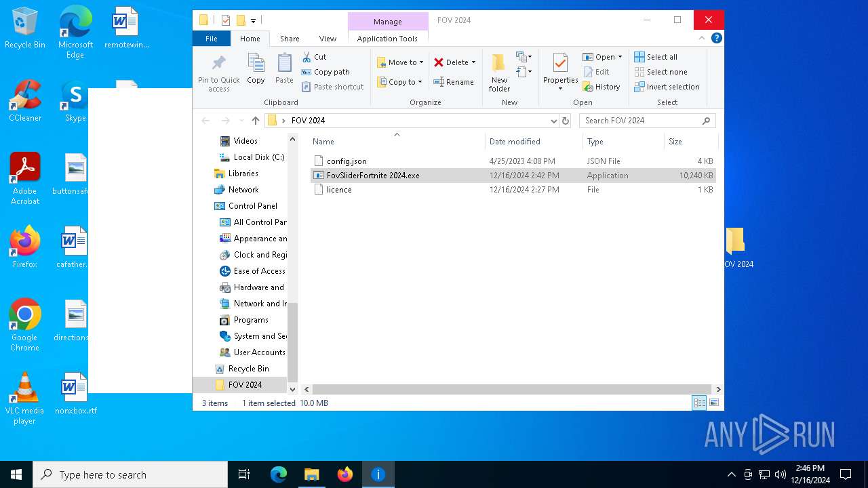Image resolution: width=868 pixels, height=488 pixels.
Task: Switch to the Home ribbon tab
Action: pos(250,39)
